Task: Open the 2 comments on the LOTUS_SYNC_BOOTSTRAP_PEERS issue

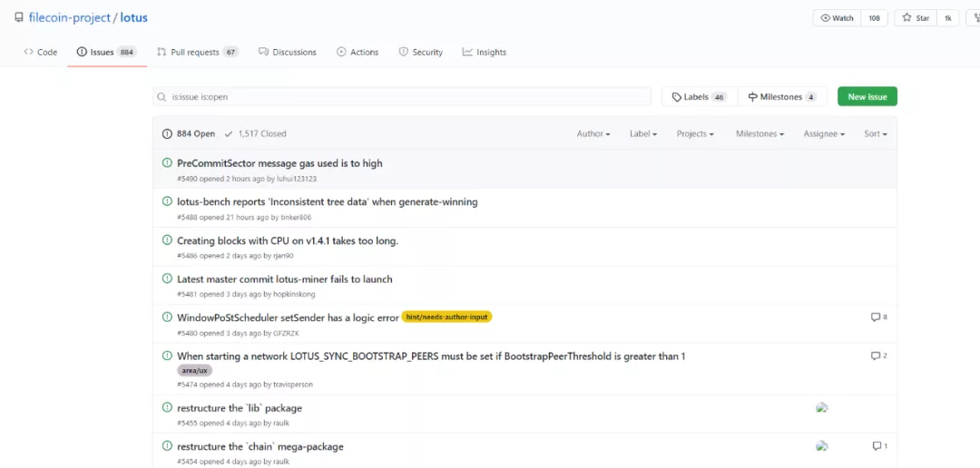Action: click(x=878, y=356)
